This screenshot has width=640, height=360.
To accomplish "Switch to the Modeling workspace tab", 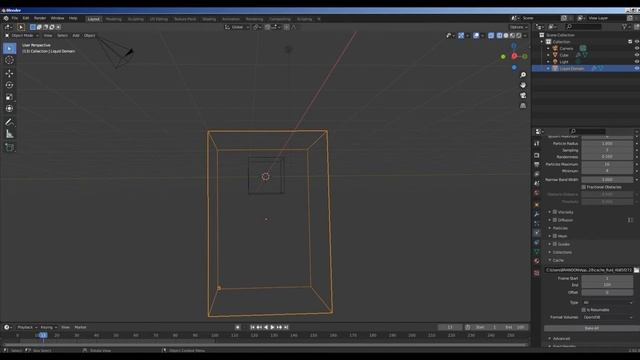I will coord(113,19).
